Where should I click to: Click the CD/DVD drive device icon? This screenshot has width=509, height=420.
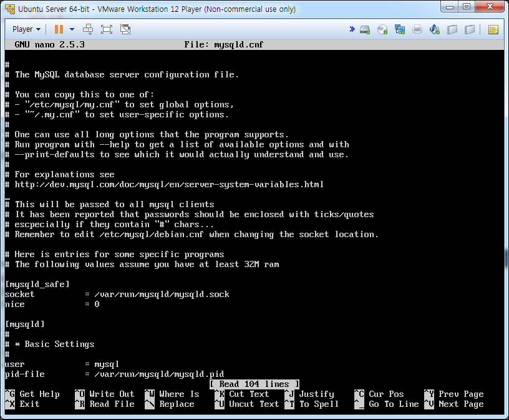pos(382,29)
